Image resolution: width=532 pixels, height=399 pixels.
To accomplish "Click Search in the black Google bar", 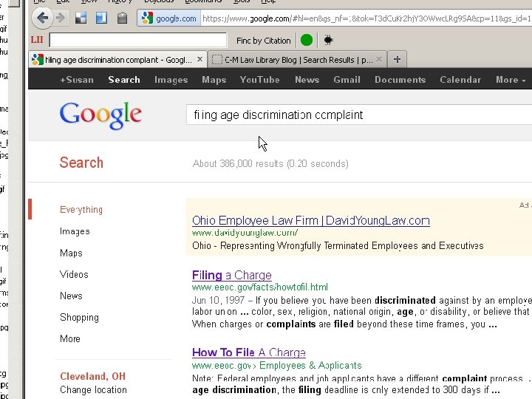I will (x=124, y=80).
